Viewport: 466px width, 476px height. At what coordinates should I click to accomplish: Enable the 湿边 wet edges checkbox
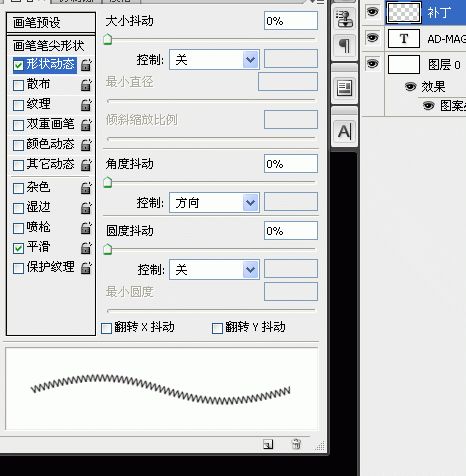(18, 208)
